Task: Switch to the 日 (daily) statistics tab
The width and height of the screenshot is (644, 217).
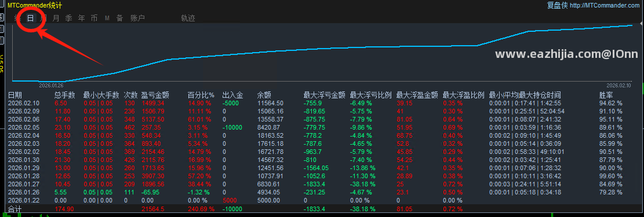Action: [30, 18]
